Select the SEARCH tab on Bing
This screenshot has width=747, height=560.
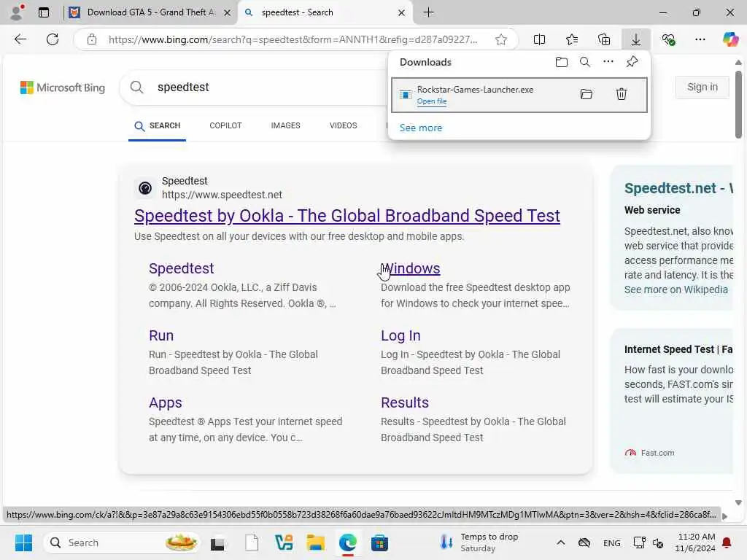pyautogui.click(x=158, y=125)
